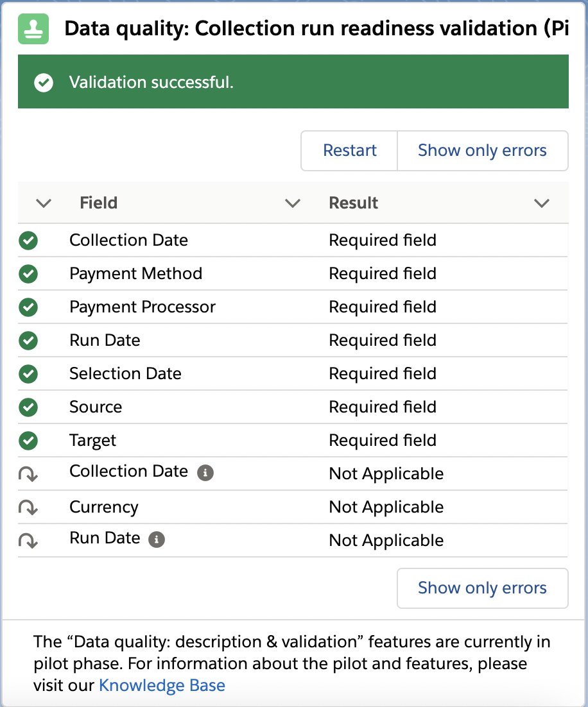Click the info icon beside the second Collection Date

click(205, 473)
